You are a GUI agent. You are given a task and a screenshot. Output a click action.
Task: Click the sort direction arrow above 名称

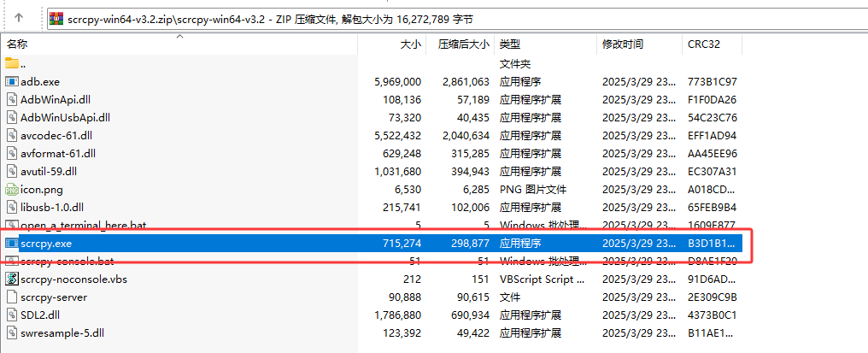point(179,37)
